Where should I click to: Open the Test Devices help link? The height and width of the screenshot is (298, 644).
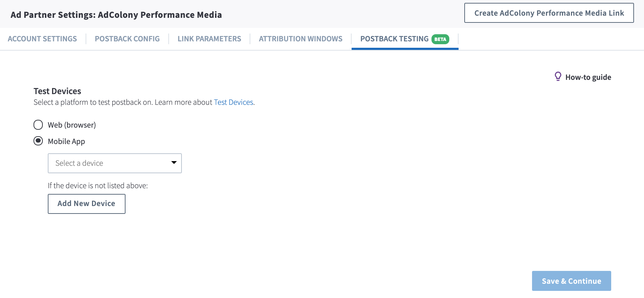[x=234, y=102]
